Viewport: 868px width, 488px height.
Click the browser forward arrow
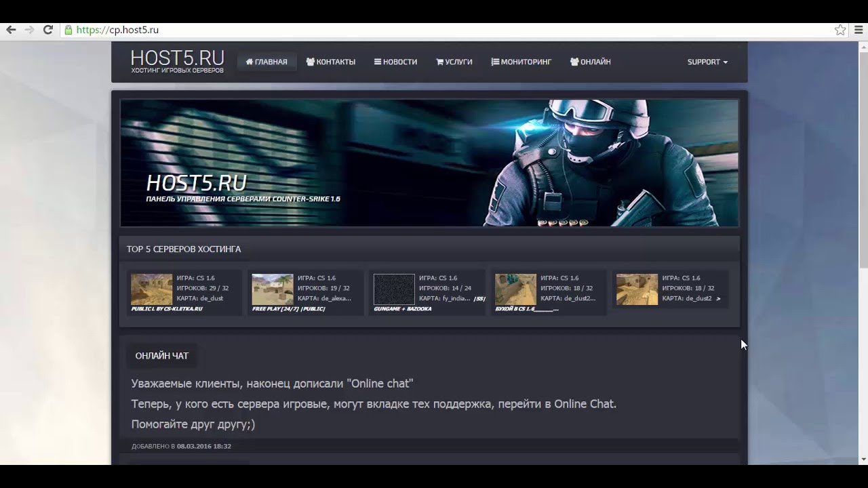click(29, 30)
